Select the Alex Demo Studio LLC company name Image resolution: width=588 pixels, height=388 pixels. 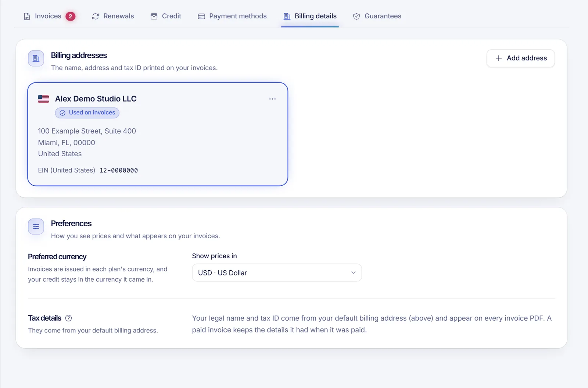coord(96,99)
